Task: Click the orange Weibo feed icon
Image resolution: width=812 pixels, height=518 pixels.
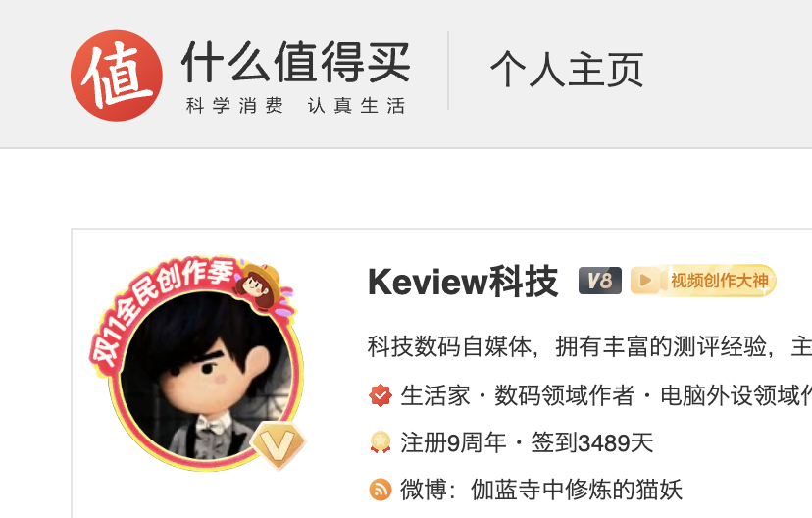Action: tap(381, 490)
